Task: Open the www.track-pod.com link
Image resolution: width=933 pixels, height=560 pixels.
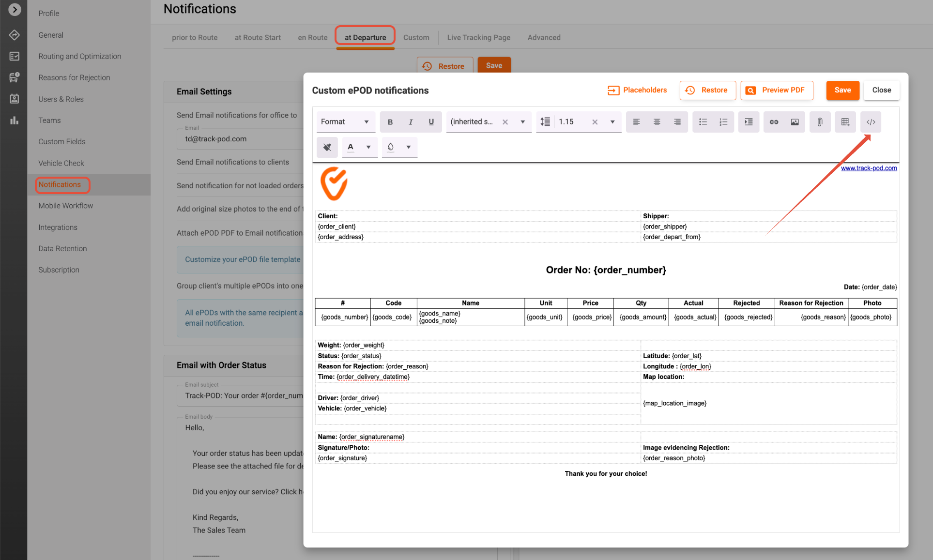Action: click(x=869, y=168)
